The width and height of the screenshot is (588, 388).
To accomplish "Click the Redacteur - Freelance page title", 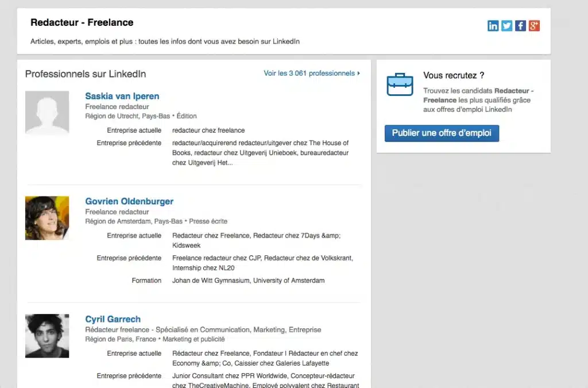I will [x=82, y=22].
